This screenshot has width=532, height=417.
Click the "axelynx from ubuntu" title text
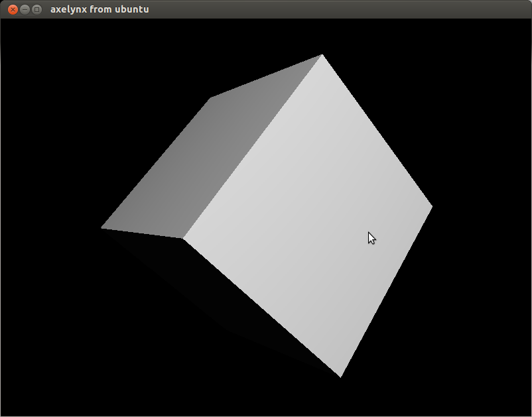pos(100,9)
